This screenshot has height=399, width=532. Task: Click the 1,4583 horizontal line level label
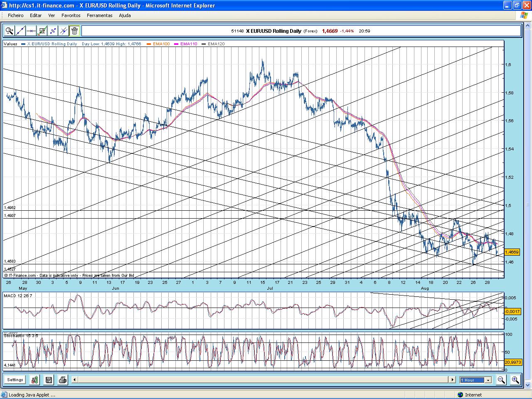tap(10, 261)
